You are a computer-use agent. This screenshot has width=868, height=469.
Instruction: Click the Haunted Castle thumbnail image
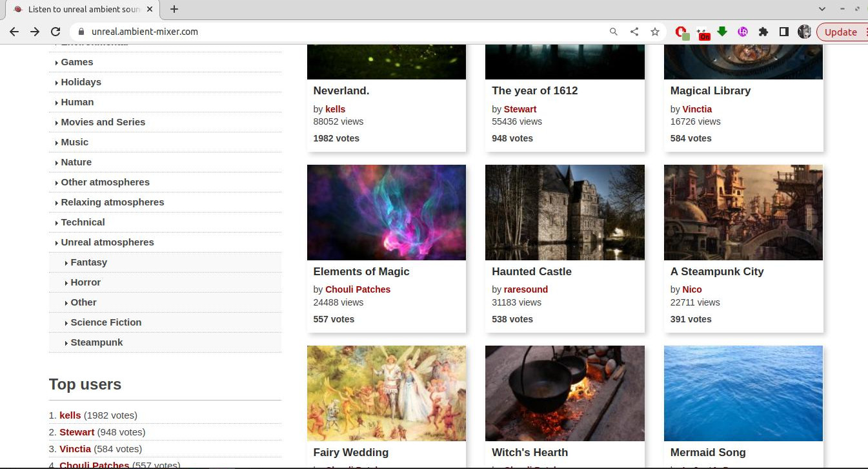point(565,213)
